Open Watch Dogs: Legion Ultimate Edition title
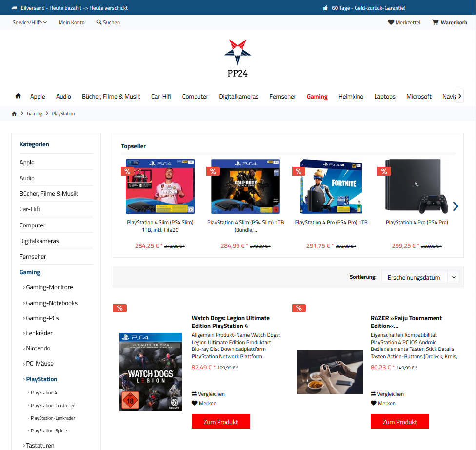The height and width of the screenshot is (450, 476). point(231,322)
